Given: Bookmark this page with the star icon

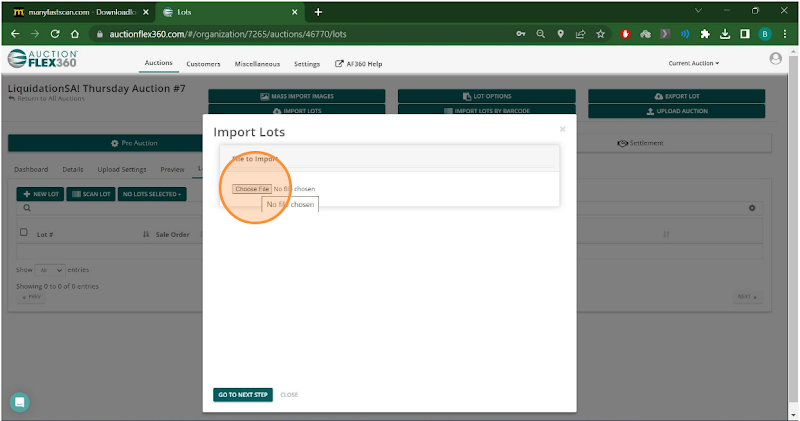Looking at the screenshot, I should 600,33.
